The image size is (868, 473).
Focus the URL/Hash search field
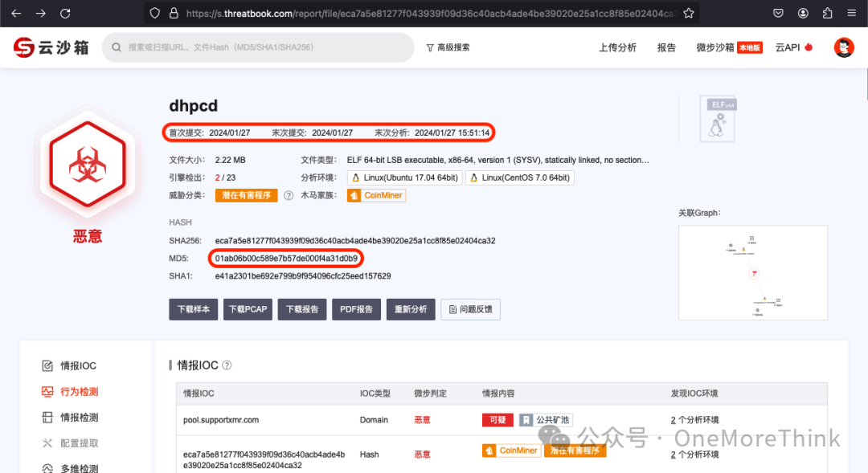258,47
